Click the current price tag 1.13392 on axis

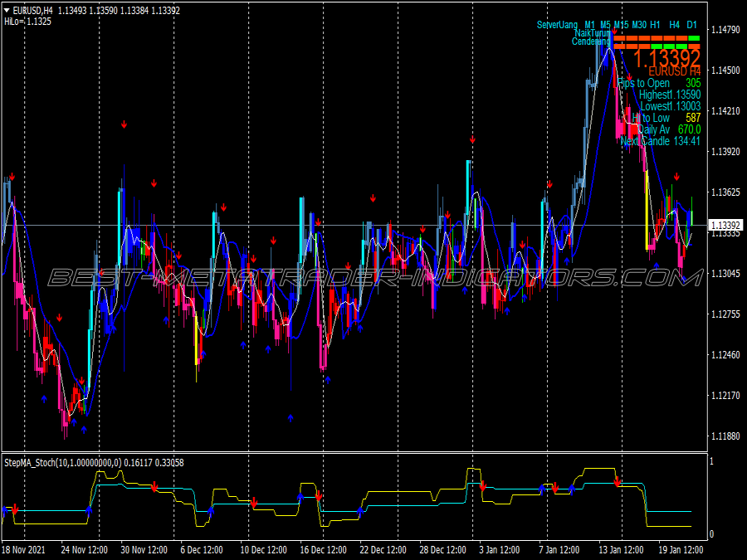[x=725, y=225]
